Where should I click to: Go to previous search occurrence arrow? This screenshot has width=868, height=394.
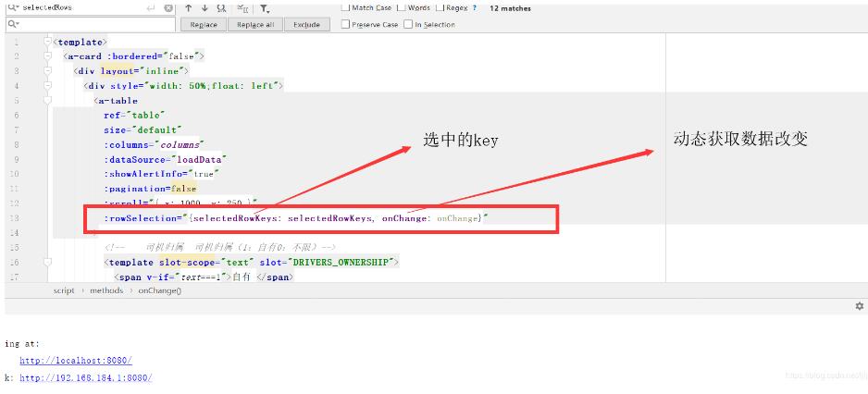[187, 8]
